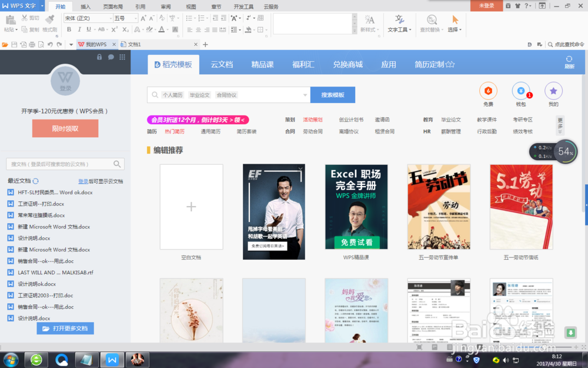Select the Format Painter tool
Screen dimensions: 588x368
(51, 24)
